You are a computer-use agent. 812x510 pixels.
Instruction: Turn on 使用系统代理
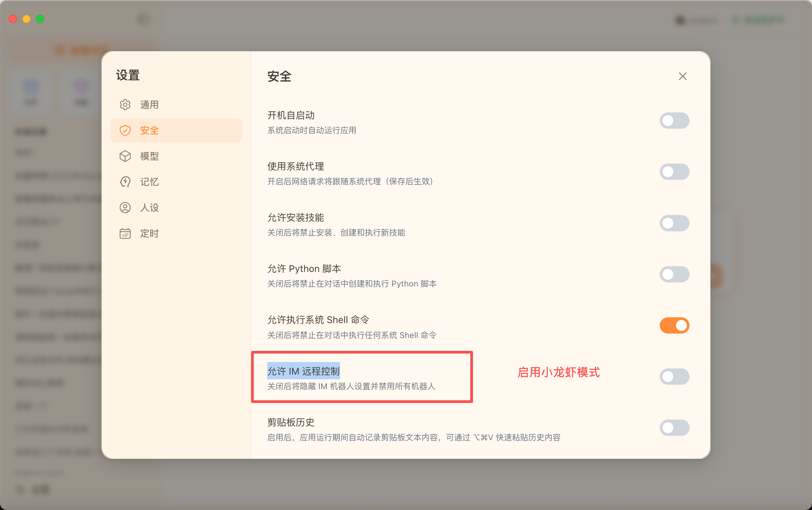coord(674,172)
